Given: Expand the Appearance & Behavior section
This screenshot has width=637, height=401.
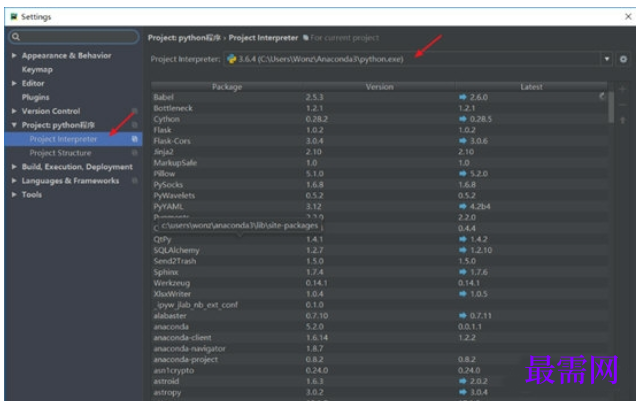Looking at the screenshot, I should click(14, 56).
